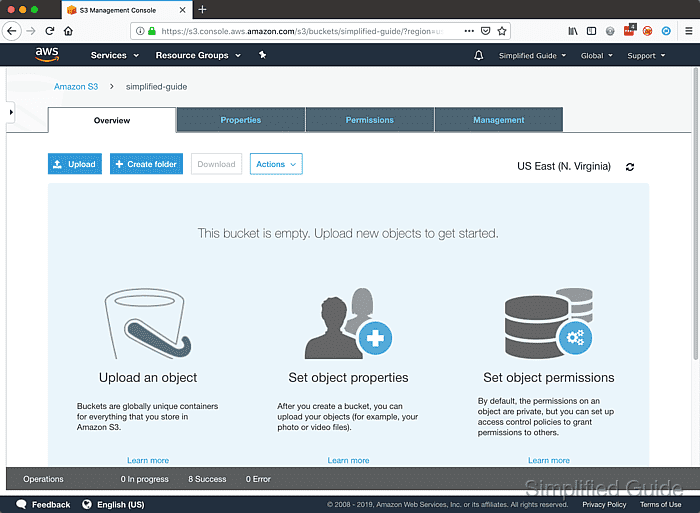The width and height of the screenshot is (700, 513).
Task: Refresh the bucket contents icon
Action: pos(630,167)
